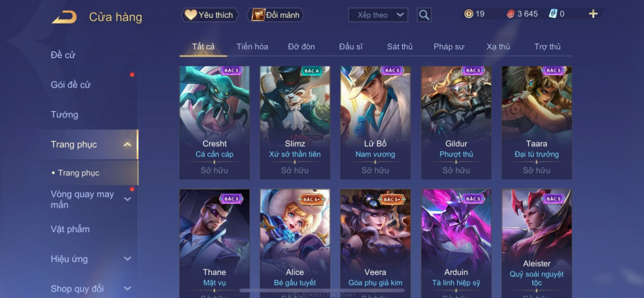
Task: Switch to the Pháp sư tab
Action: pyautogui.click(x=449, y=47)
